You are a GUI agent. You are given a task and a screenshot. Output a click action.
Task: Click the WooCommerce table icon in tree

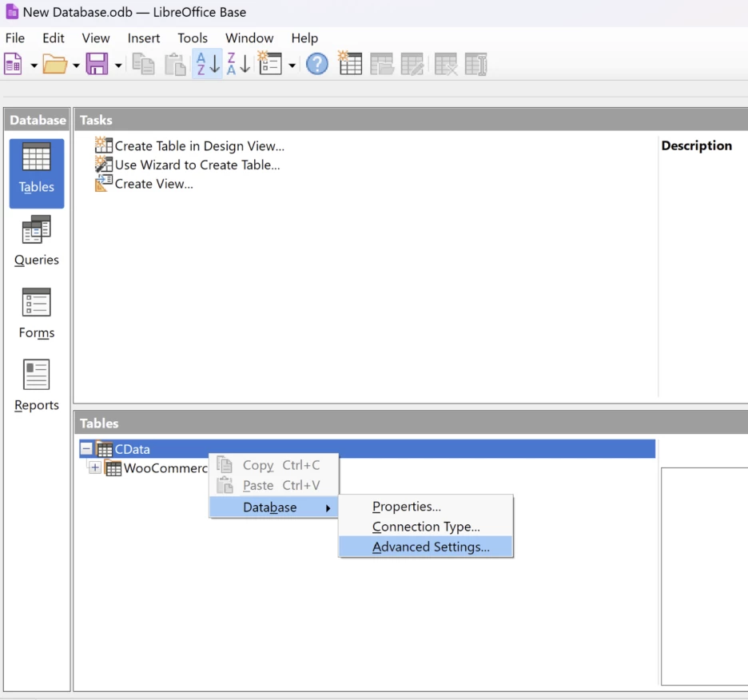pyautogui.click(x=113, y=467)
